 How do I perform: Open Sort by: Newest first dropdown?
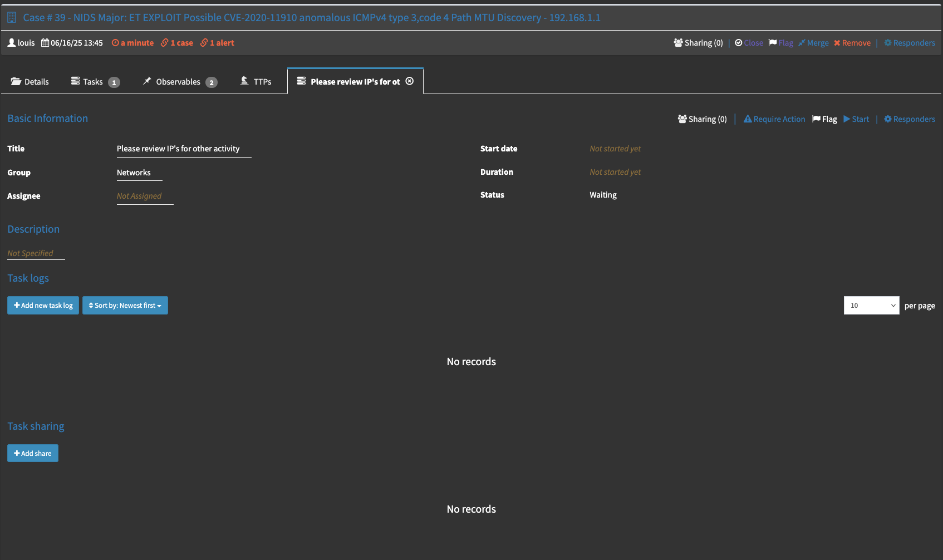(125, 306)
